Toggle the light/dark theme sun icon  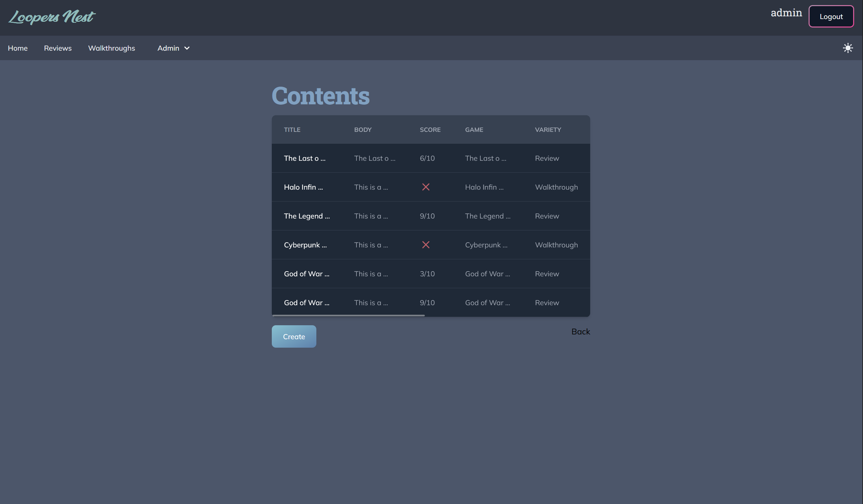click(848, 48)
